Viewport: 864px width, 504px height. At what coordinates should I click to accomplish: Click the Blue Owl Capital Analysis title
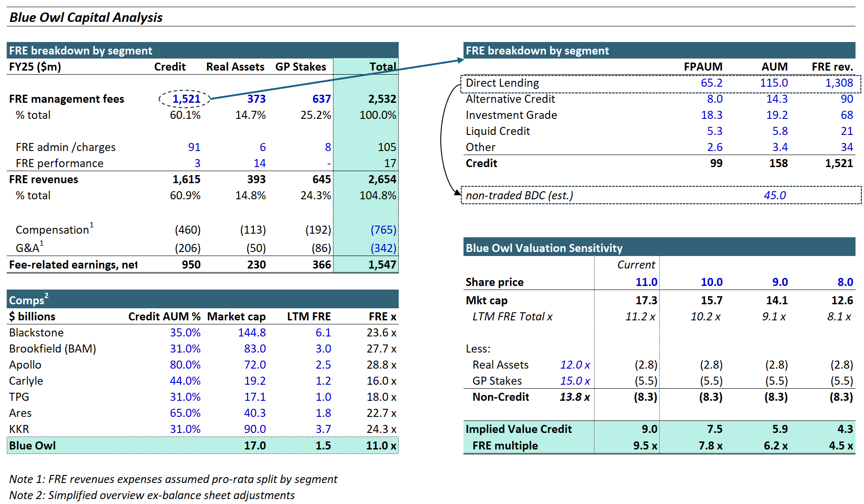pyautogui.click(x=86, y=17)
